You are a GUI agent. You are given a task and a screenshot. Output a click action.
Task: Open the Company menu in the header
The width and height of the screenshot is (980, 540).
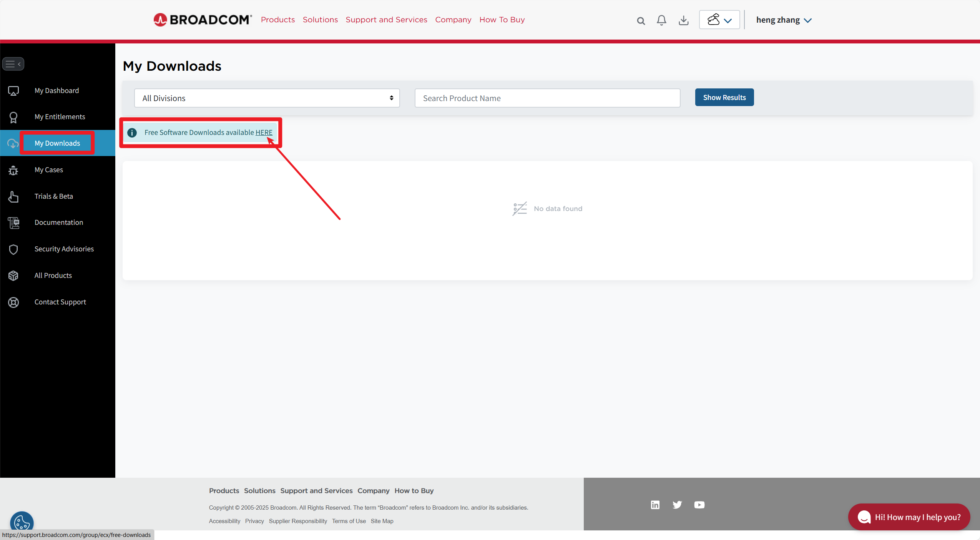click(453, 20)
